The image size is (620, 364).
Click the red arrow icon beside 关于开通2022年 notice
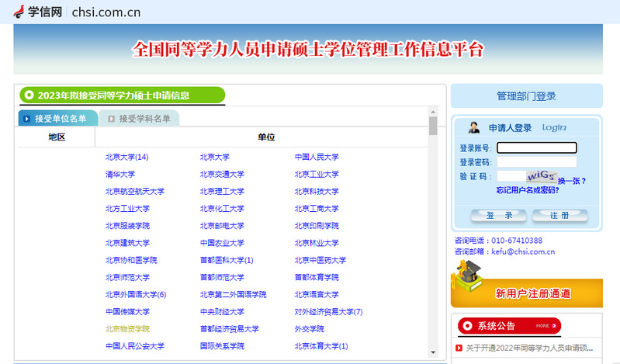click(459, 348)
